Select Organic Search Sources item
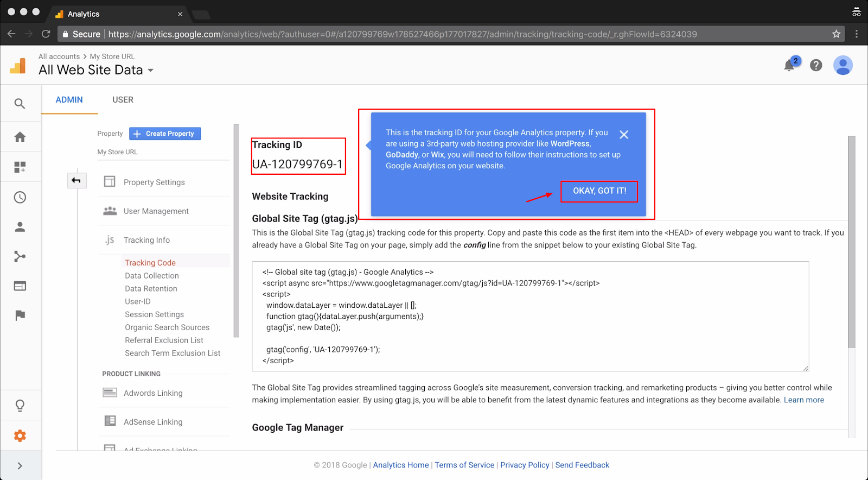Screen dimensions: 868x480 coord(167,327)
